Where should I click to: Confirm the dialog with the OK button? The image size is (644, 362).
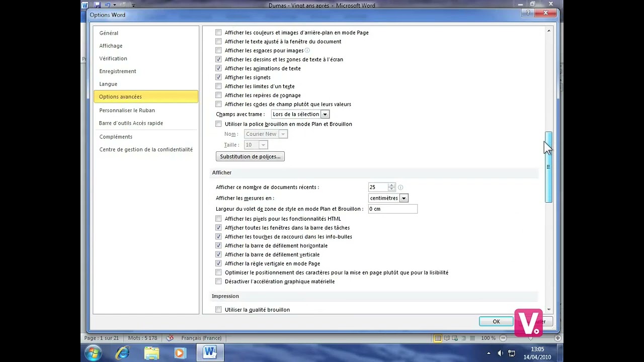click(496, 322)
